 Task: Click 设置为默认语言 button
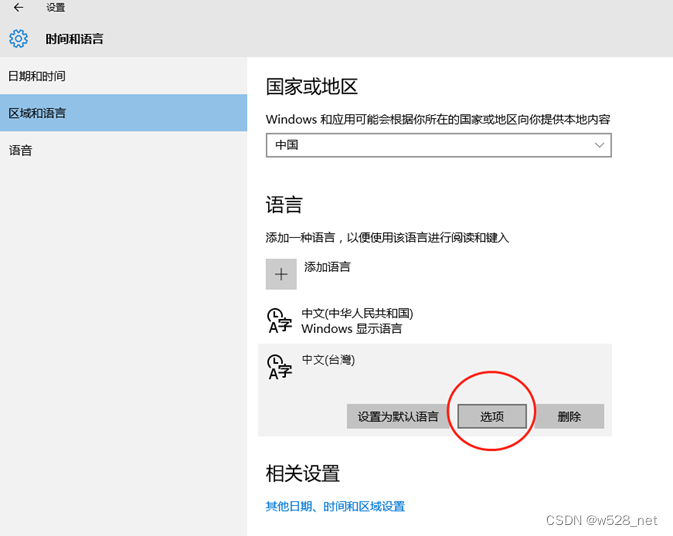tap(398, 416)
